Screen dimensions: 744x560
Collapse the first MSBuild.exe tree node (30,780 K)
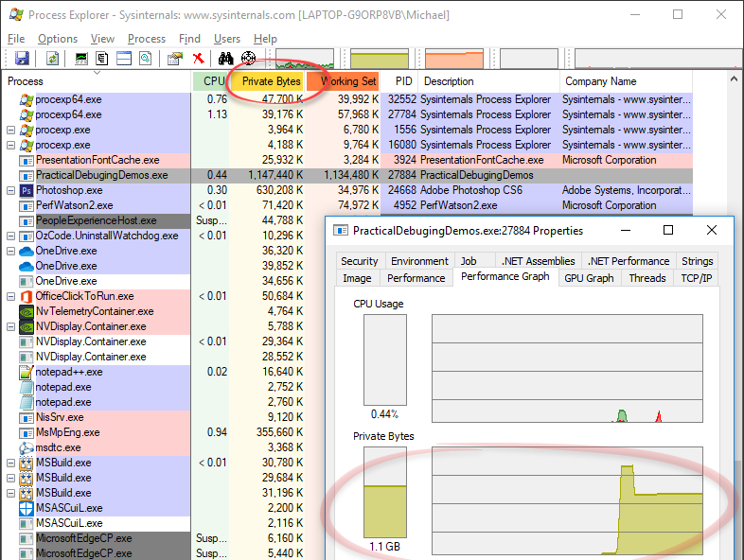point(11,464)
